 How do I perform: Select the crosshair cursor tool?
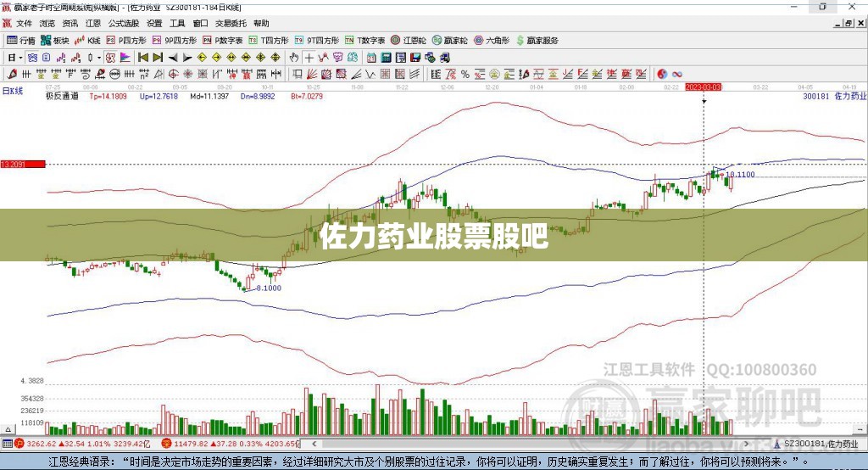click(309, 58)
